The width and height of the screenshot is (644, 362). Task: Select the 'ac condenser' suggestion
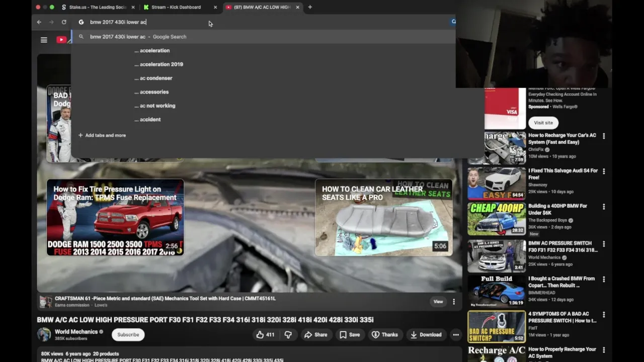click(x=153, y=78)
